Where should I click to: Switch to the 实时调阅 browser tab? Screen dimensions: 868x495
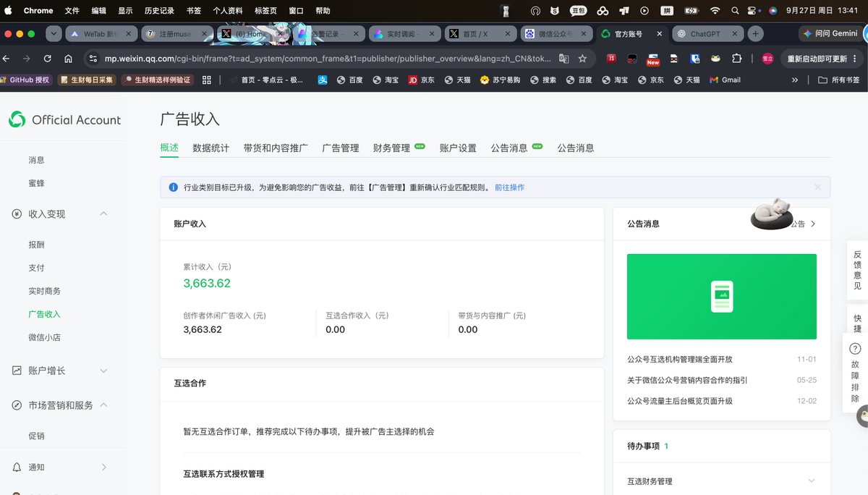pos(404,33)
